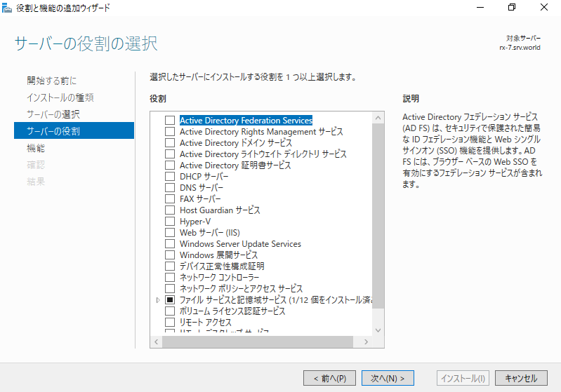Toggle the ファイル サービスと記憶域サービス checkbox
Screen dimensions: 561x392
pos(170,300)
